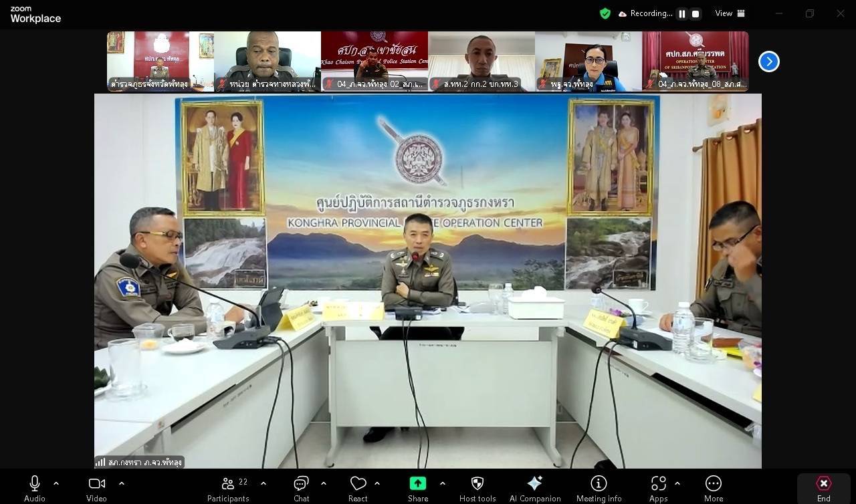
Task: Open the Participants panel
Action: coord(227,488)
